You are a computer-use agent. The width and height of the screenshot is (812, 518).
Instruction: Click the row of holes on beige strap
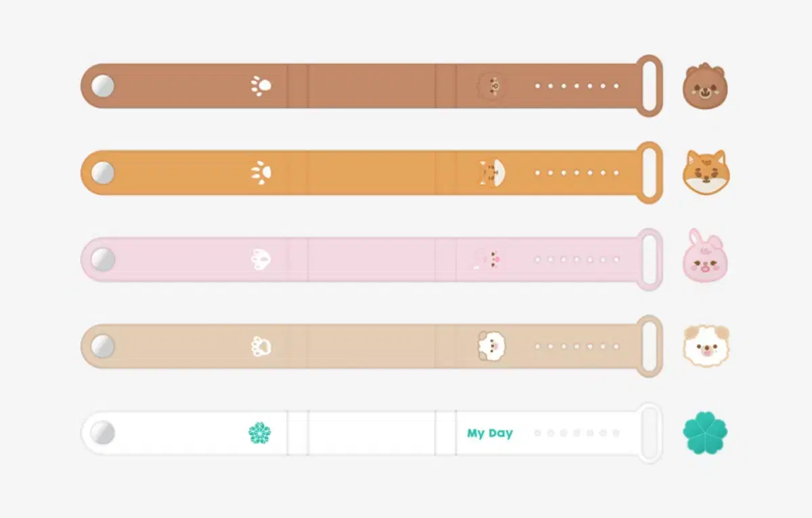click(x=577, y=346)
